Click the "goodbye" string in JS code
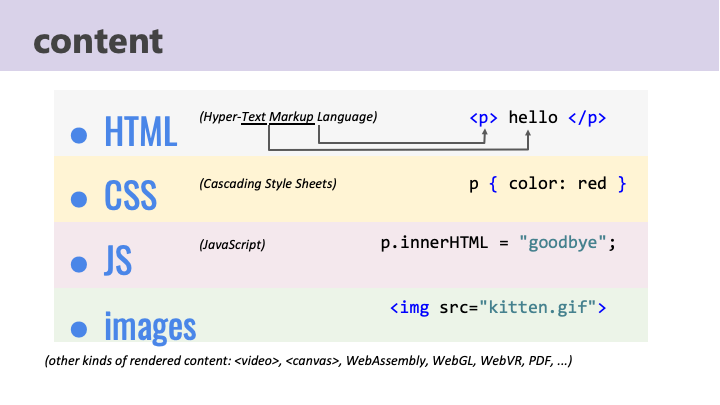The height and width of the screenshot is (405, 720). coord(563,243)
